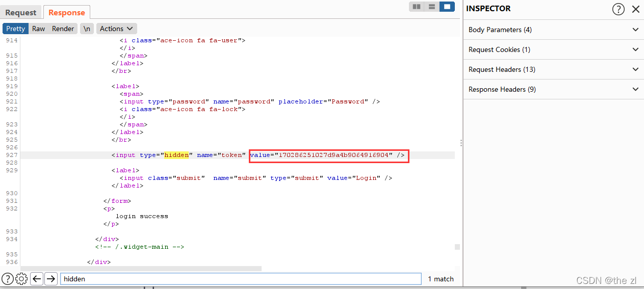Click the password input tag on line 921
Viewport: 644px width, 289px height.
[250, 101]
